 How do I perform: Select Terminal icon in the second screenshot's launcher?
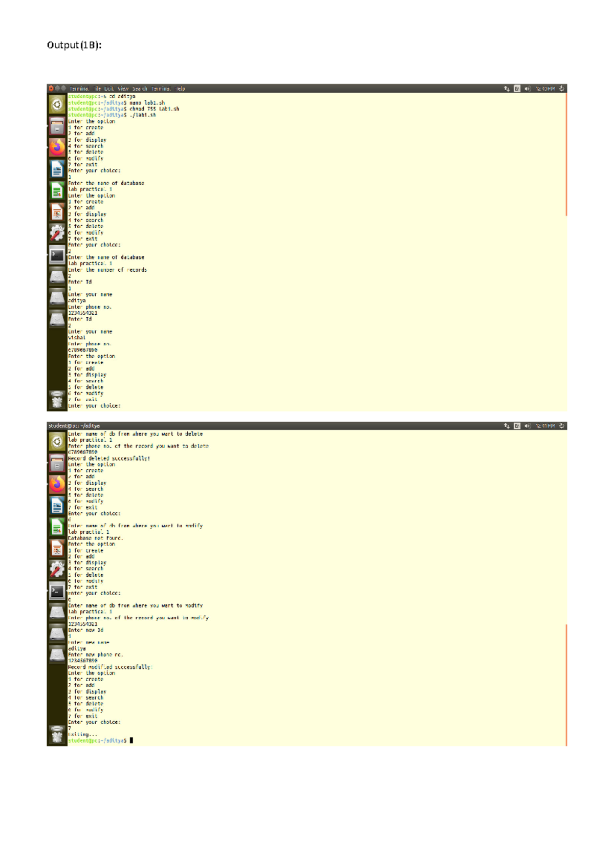[x=57, y=591]
